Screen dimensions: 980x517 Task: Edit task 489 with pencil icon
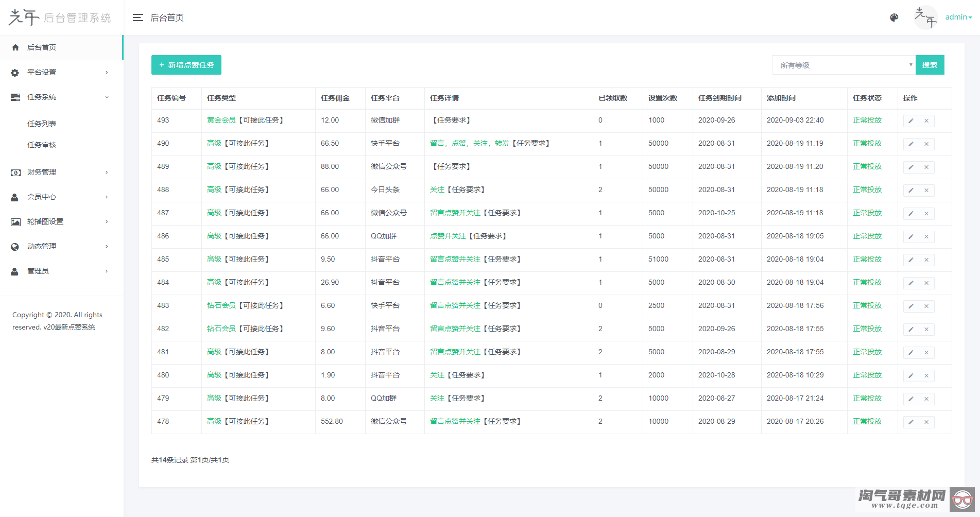[x=911, y=167]
